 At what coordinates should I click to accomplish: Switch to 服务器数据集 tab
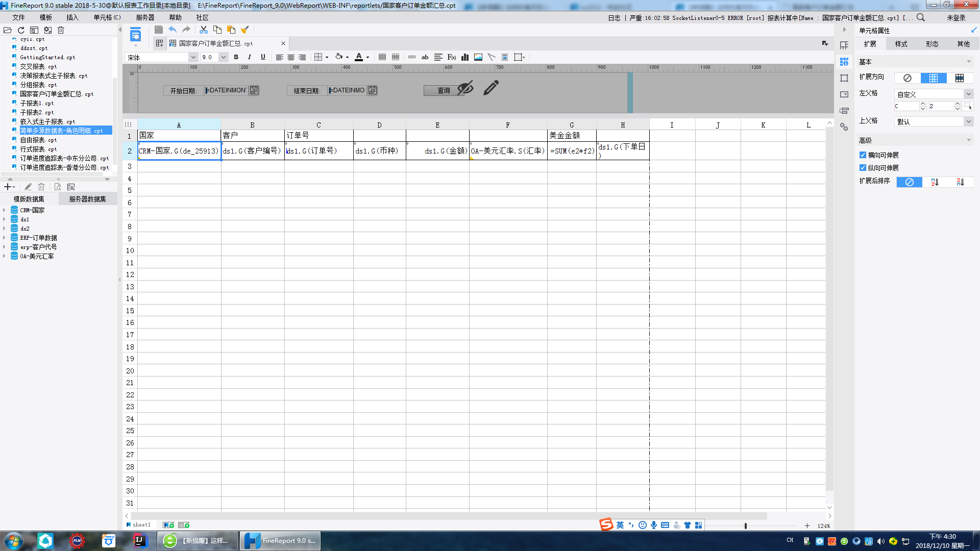[x=87, y=199]
